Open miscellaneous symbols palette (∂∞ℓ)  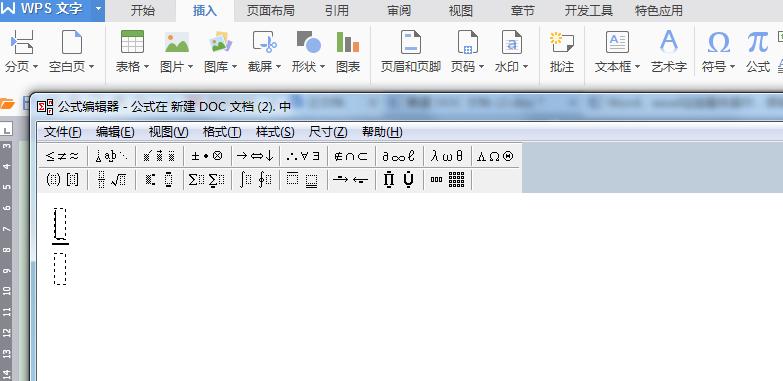(x=398, y=156)
